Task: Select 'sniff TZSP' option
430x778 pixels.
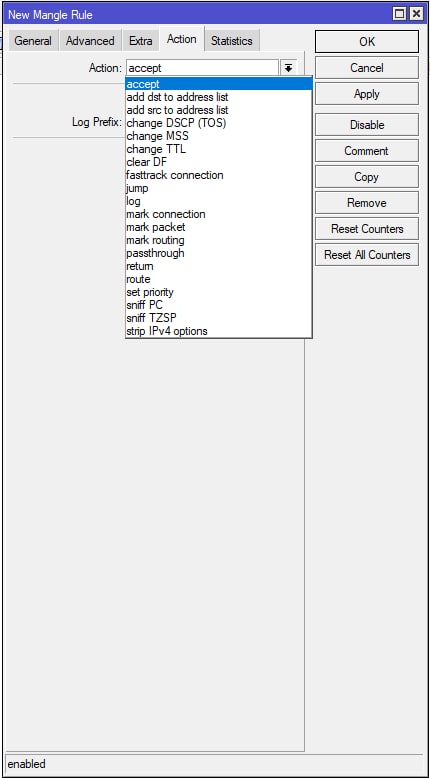Action: coord(219,318)
